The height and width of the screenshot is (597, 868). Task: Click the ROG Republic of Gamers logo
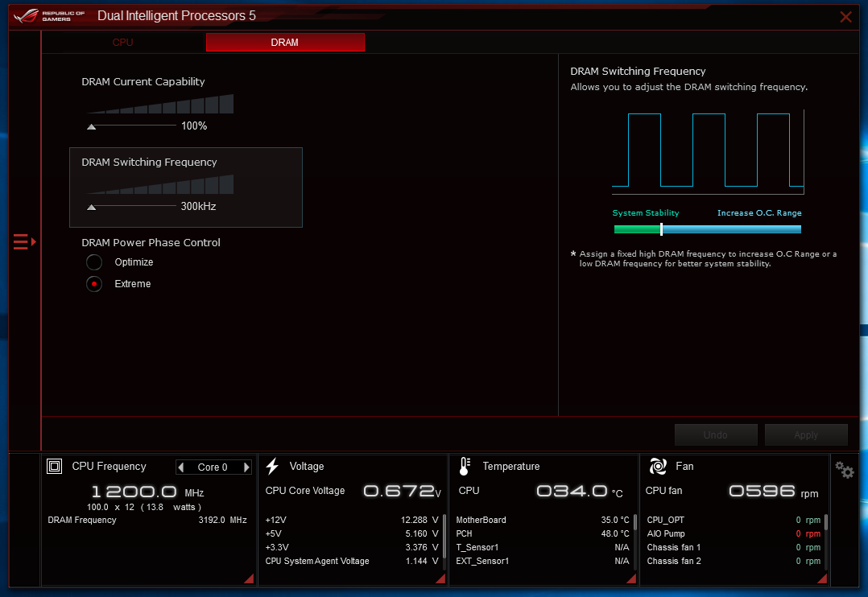click(49, 15)
